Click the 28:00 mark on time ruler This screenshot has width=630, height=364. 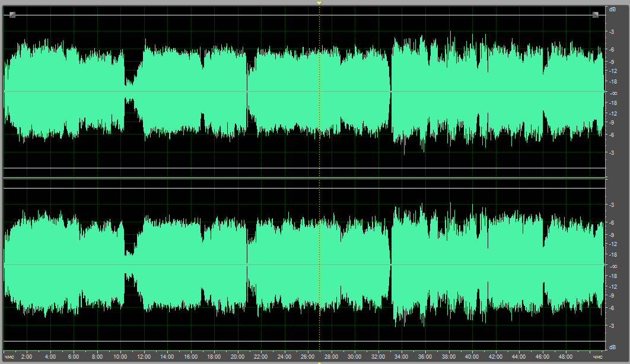click(x=331, y=357)
